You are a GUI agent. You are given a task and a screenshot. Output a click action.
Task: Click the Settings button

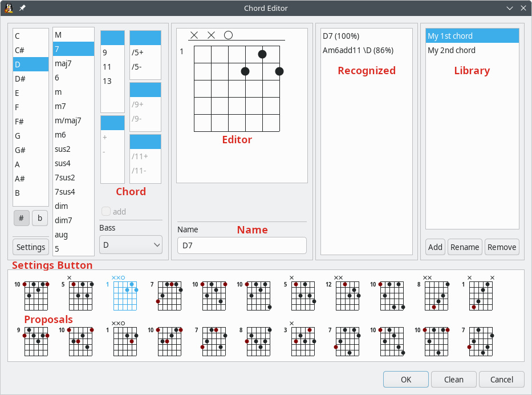(x=31, y=247)
